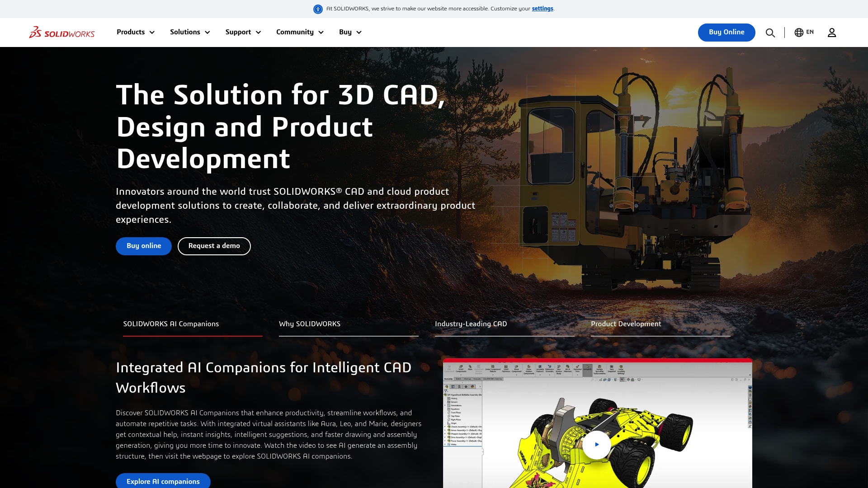Image resolution: width=868 pixels, height=488 pixels.
Task: Click the search magnifier icon
Action: point(770,33)
